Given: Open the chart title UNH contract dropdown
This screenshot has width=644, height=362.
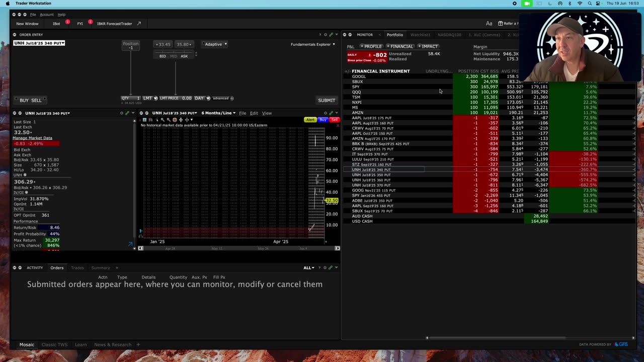Looking at the screenshot, I should [175, 113].
